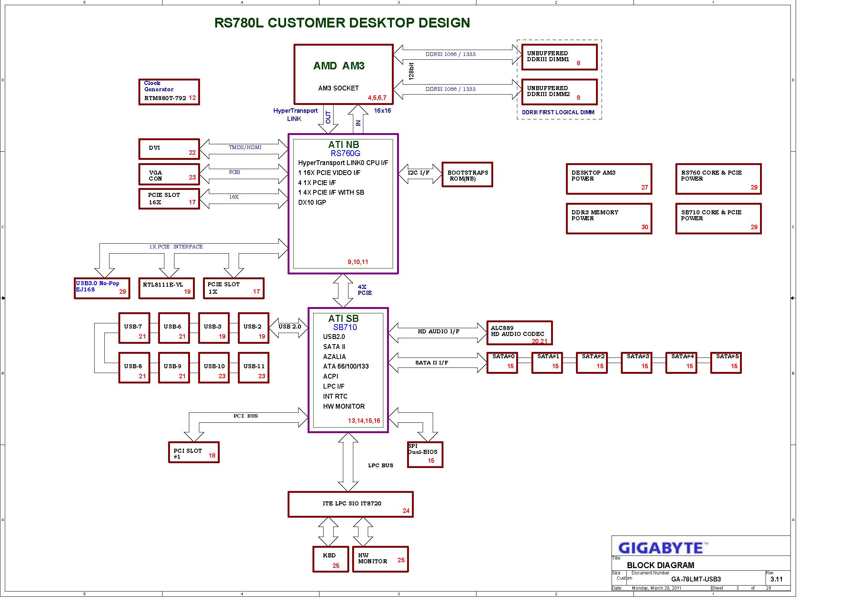The height and width of the screenshot is (613, 868).
Task: Click the SATA#0 block
Action: coord(502,363)
